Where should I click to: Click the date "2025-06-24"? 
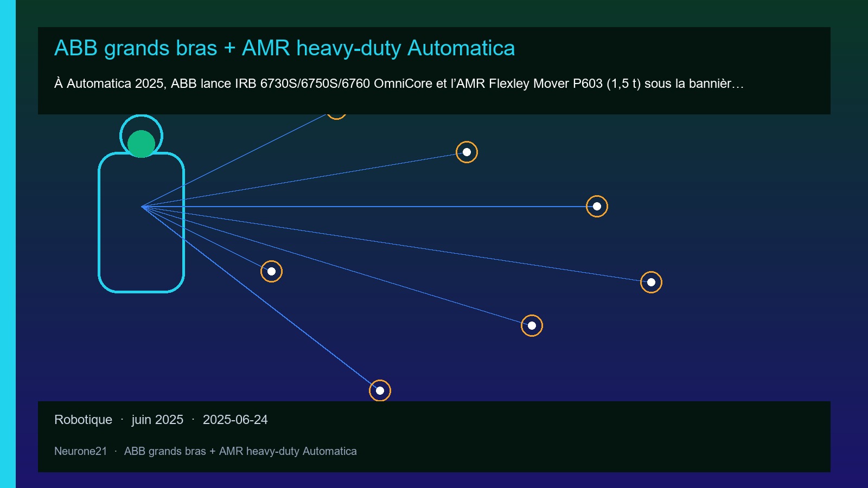pos(235,420)
